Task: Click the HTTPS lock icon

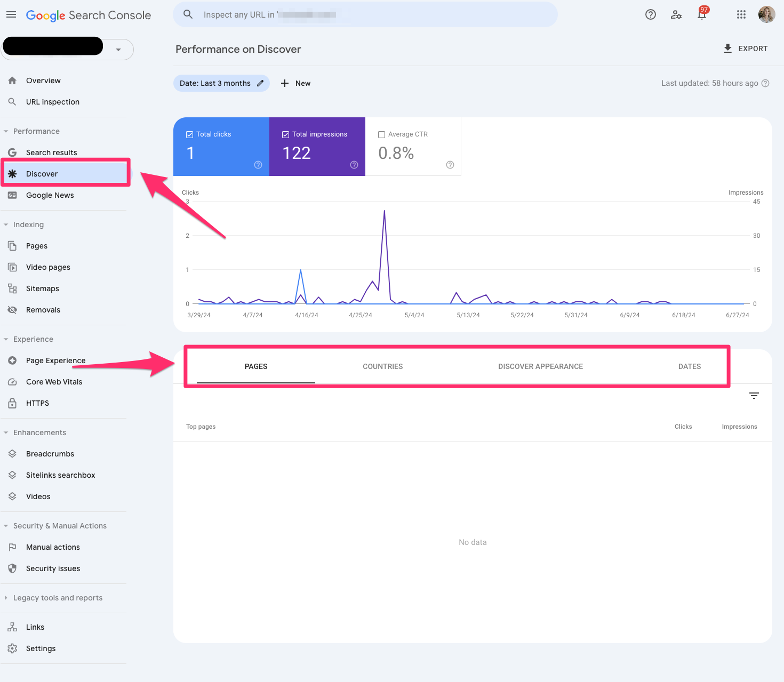Action: pos(12,403)
